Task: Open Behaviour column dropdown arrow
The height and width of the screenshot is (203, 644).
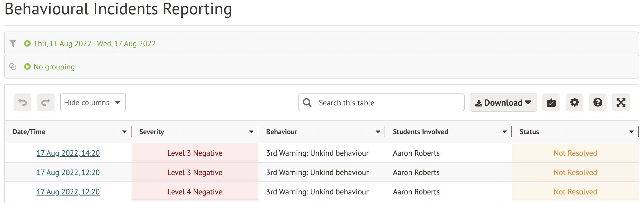Action: (378, 132)
